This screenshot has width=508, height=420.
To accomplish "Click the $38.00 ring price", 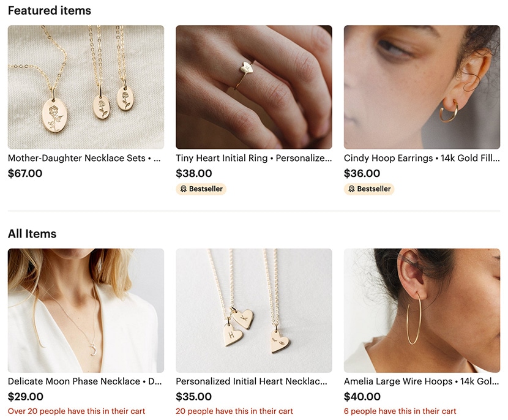I will [194, 174].
